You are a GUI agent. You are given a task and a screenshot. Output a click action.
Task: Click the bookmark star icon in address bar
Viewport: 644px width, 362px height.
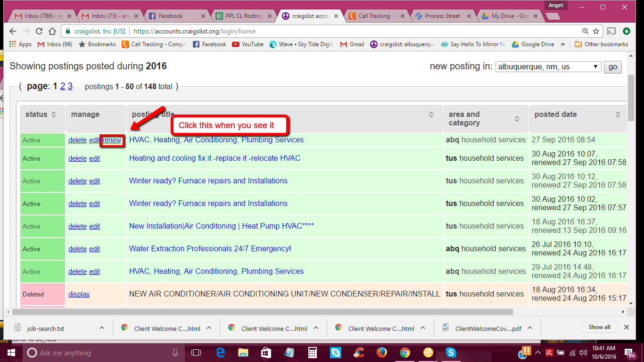[596, 32]
